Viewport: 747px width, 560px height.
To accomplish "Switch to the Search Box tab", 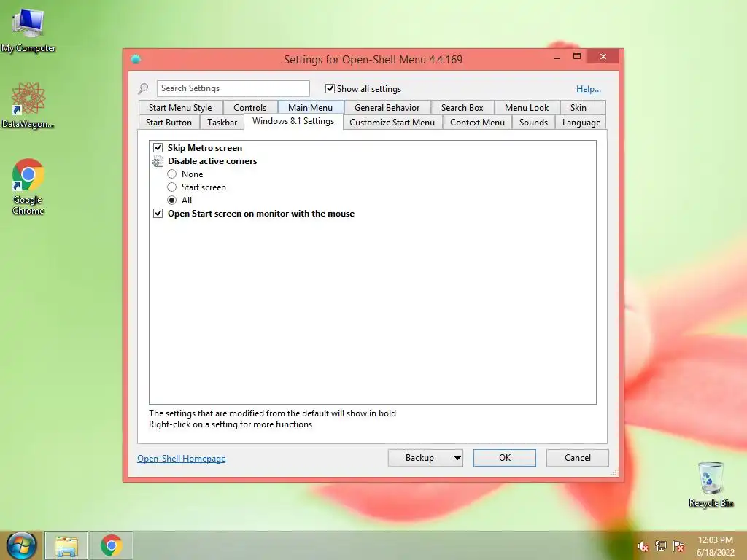I will pyautogui.click(x=462, y=108).
